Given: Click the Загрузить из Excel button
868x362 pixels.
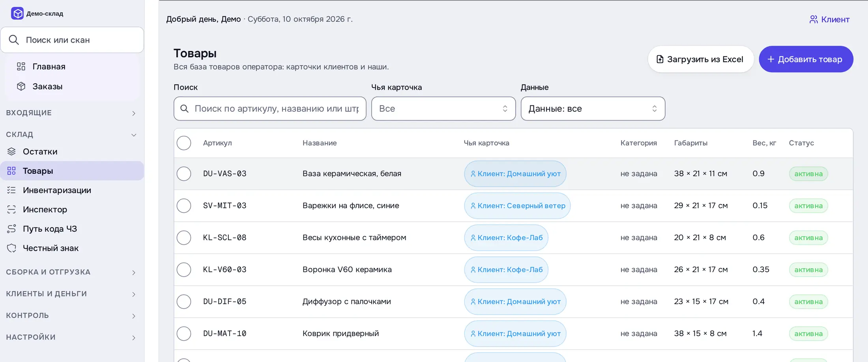Looking at the screenshot, I should tap(701, 59).
